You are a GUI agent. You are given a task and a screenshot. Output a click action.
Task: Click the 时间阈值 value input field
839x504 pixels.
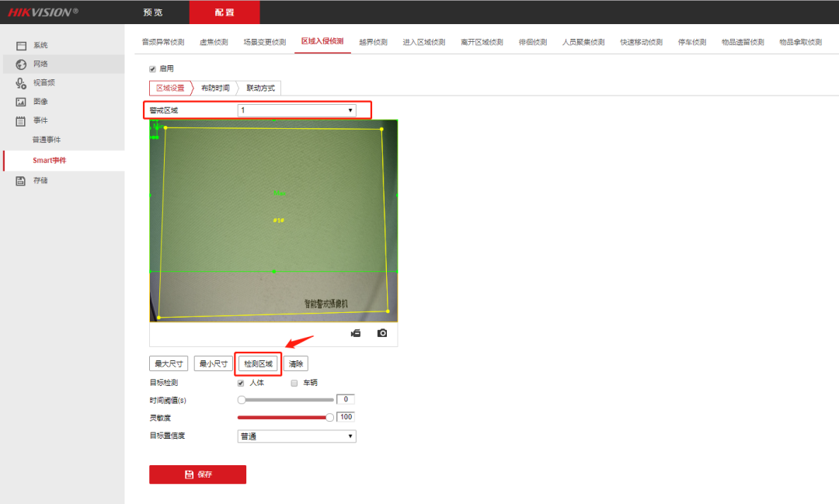point(346,400)
